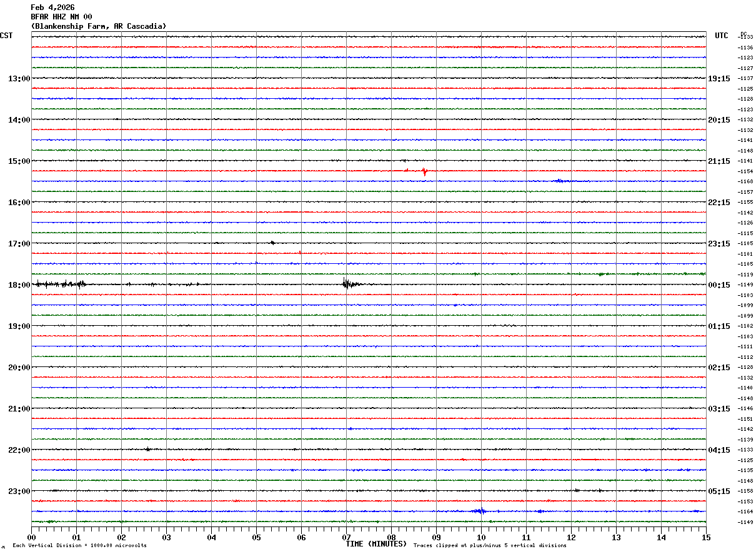Click the 00:15 UTC time label
The image size is (756, 554).
point(719,285)
